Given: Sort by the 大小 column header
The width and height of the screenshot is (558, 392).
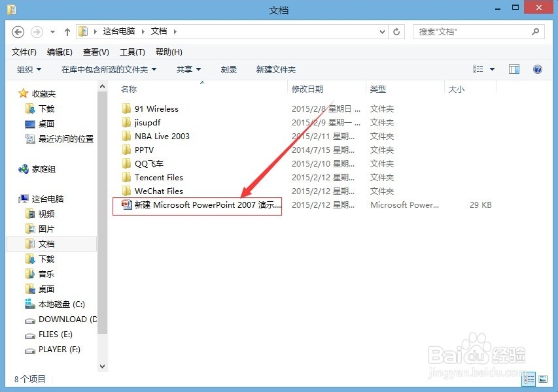Looking at the screenshot, I should [x=457, y=90].
